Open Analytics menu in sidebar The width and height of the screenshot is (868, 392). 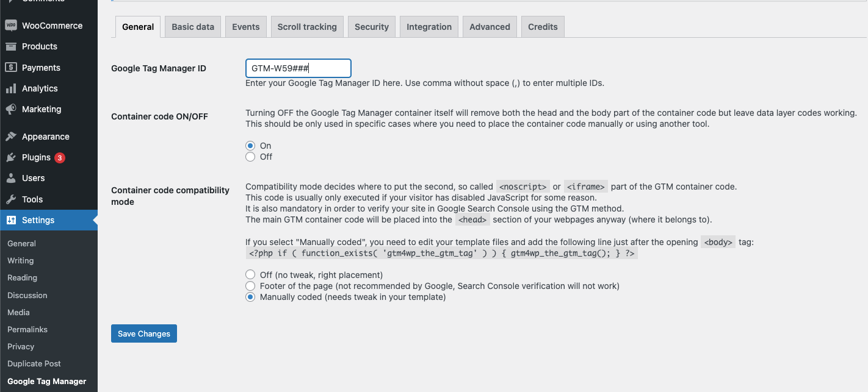click(49, 88)
